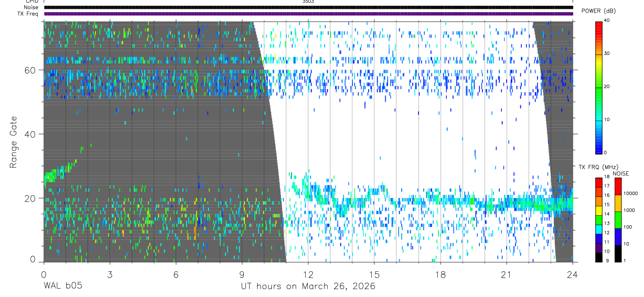Click the black Noise strip above the plot
The image size is (644, 297).
coord(308,7)
